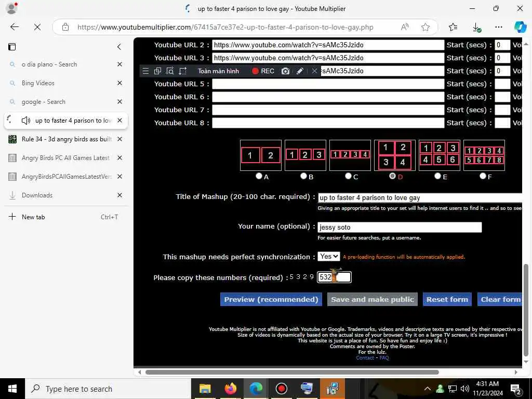Open the Settings and more ellipsis menu

[498, 27]
